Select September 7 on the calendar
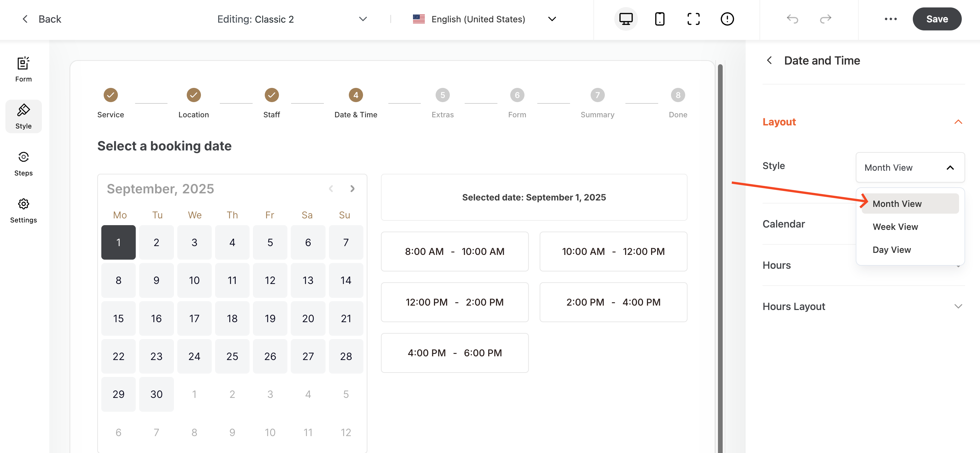Screen dimensions: 980x453 (x=346, y=242)
